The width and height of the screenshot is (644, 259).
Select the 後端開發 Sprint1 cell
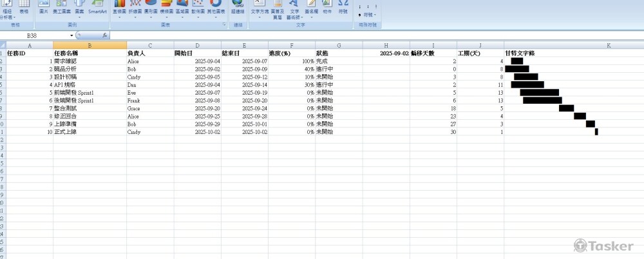tap(90, 101)
